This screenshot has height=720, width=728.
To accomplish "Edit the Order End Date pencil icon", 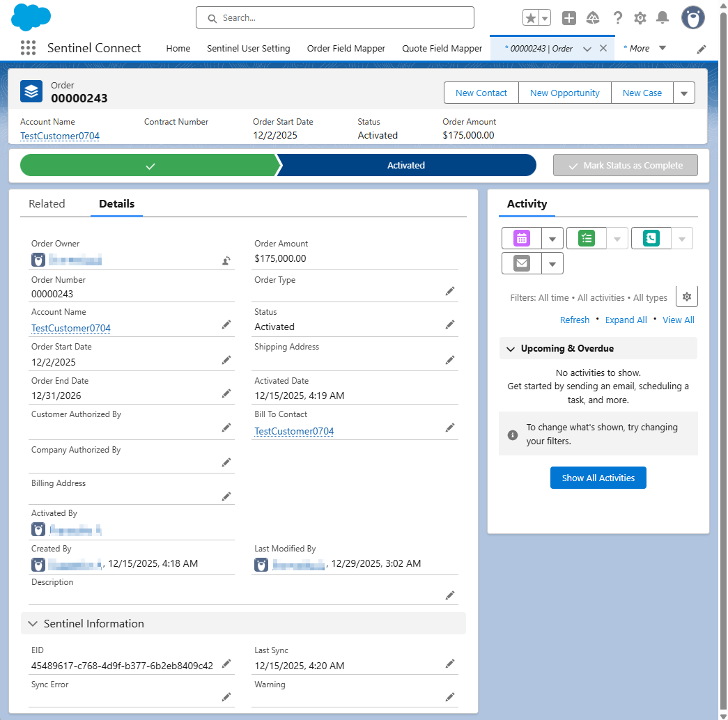I will coord(226,393).
